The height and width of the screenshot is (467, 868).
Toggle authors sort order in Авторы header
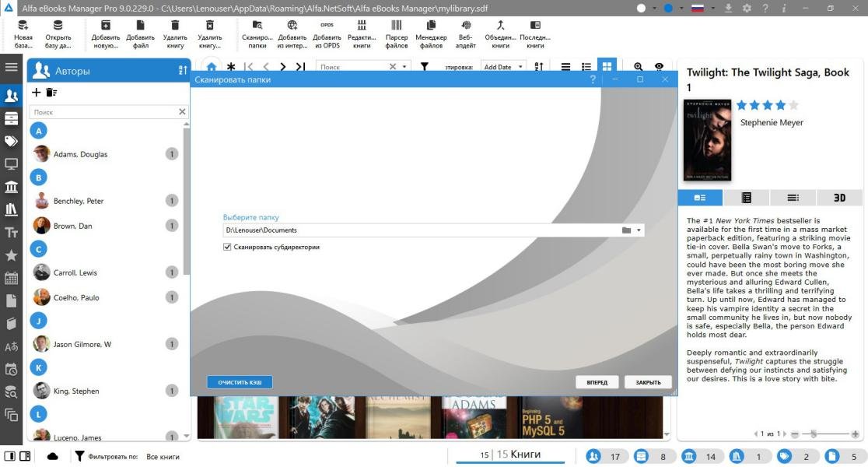pos(183,70)
